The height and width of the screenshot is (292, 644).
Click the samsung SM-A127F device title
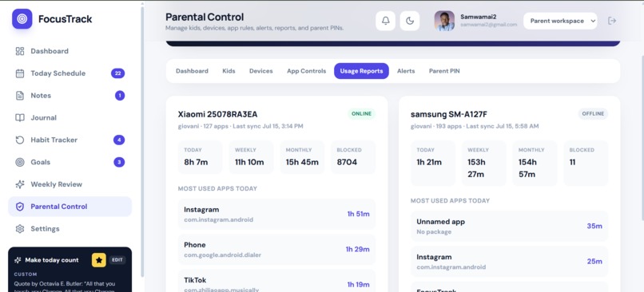coord(449,114)
